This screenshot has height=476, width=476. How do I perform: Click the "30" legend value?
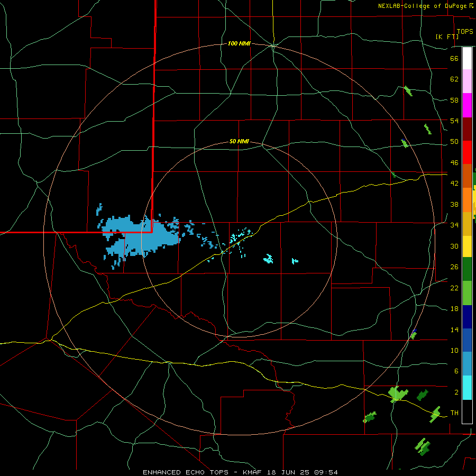(x=454, y=246)
